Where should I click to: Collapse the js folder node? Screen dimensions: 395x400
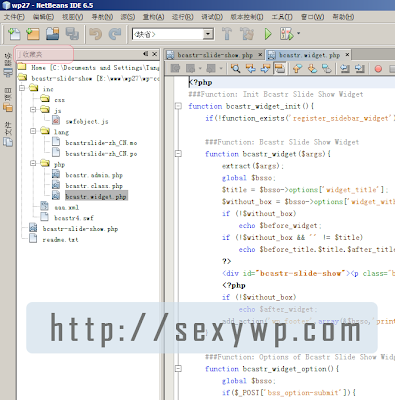click(33, 110)
